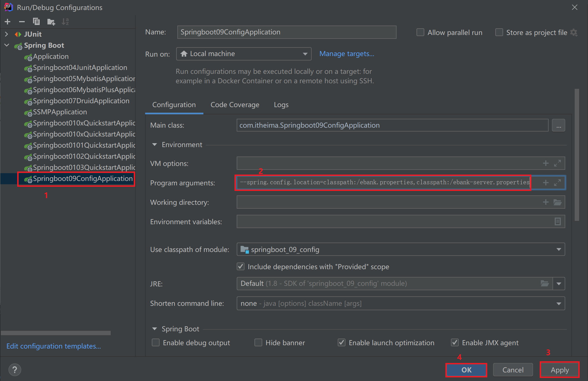The width and height of the screenshot is (588, 381).
Task: Click the OK button
Action: 466,370
